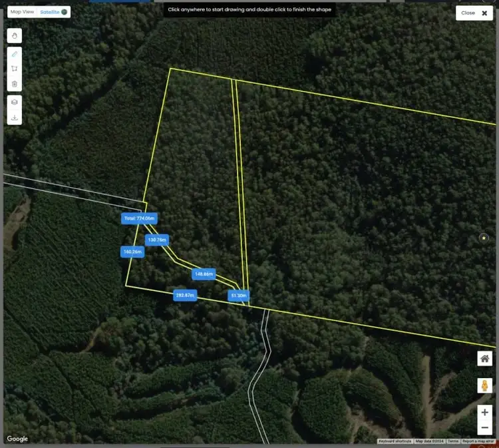Image resolution: width=499 pixels, height=448 pixels.
Task: Click the Google logo
Action: tap(17, 439)
